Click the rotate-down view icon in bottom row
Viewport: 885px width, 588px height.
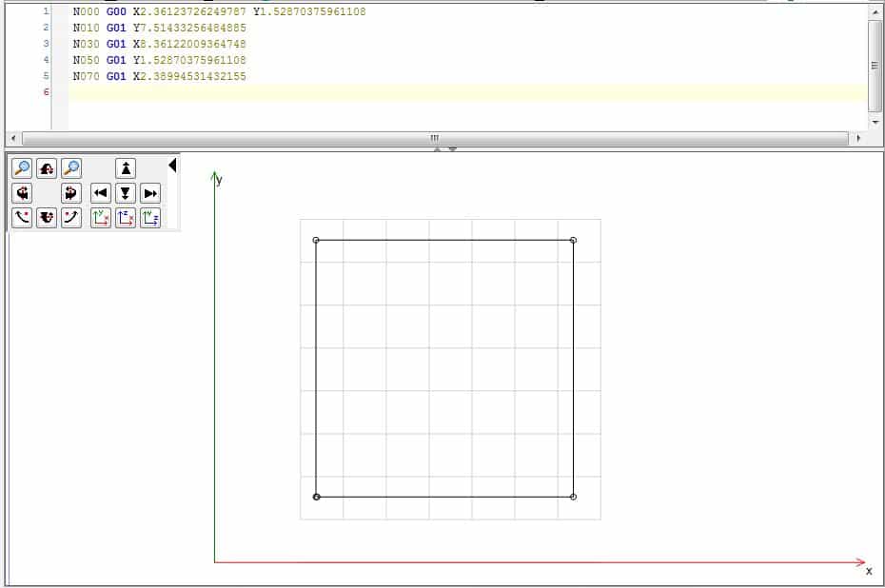tap(47, 218)
